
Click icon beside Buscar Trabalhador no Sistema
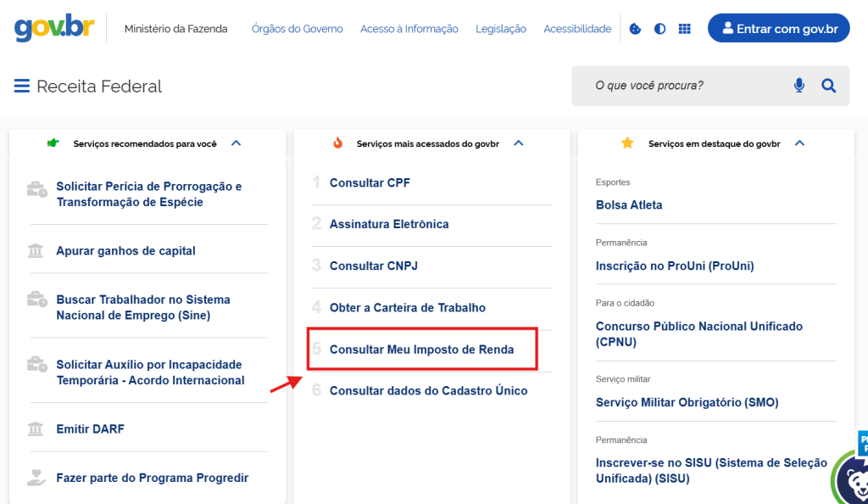(37, 299)
